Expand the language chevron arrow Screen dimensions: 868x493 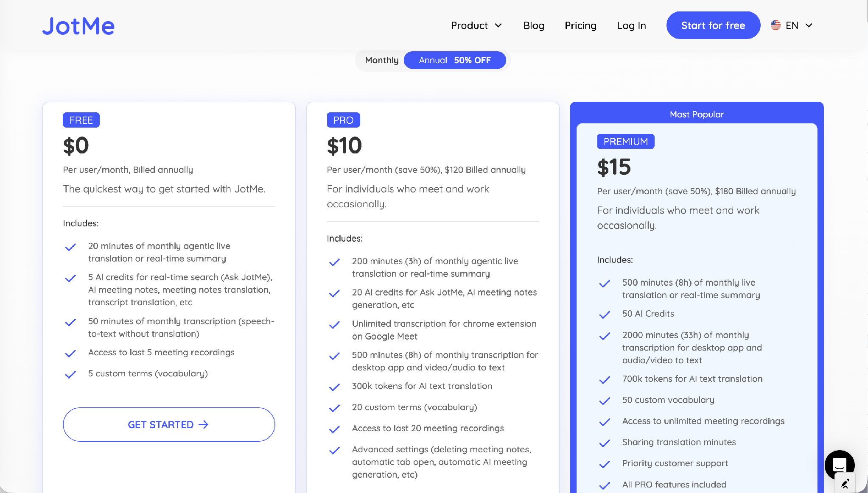click(809, 25)
